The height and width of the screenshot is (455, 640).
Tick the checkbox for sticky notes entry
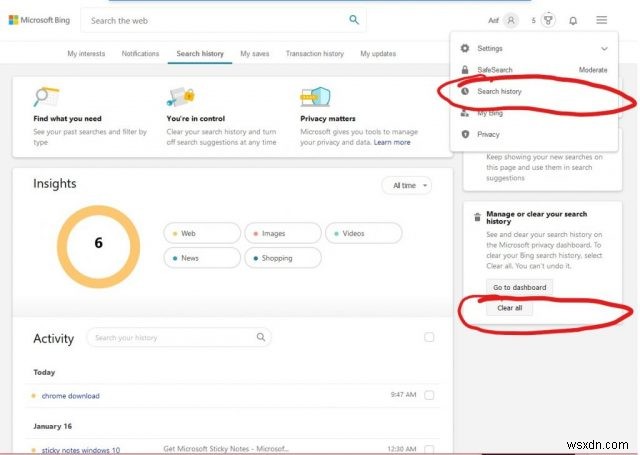(429, 449)
